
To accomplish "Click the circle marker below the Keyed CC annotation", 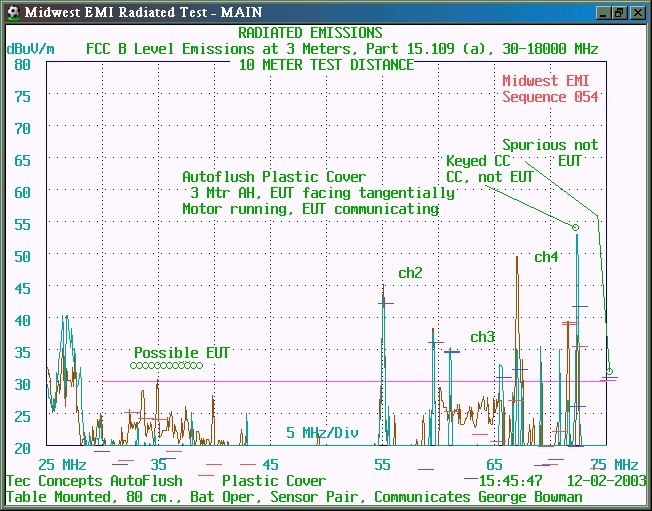I will pos(575,228).
